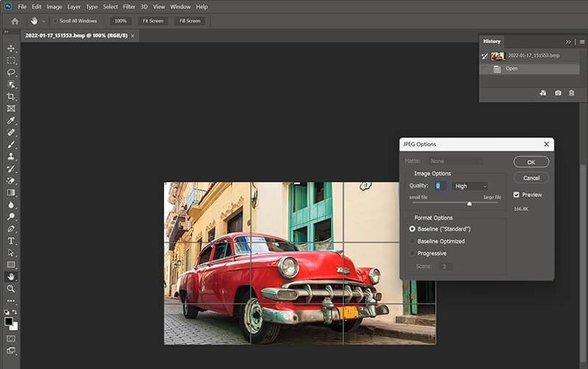
Task: Click the foreground color swatch
Action: coord(9,321)
